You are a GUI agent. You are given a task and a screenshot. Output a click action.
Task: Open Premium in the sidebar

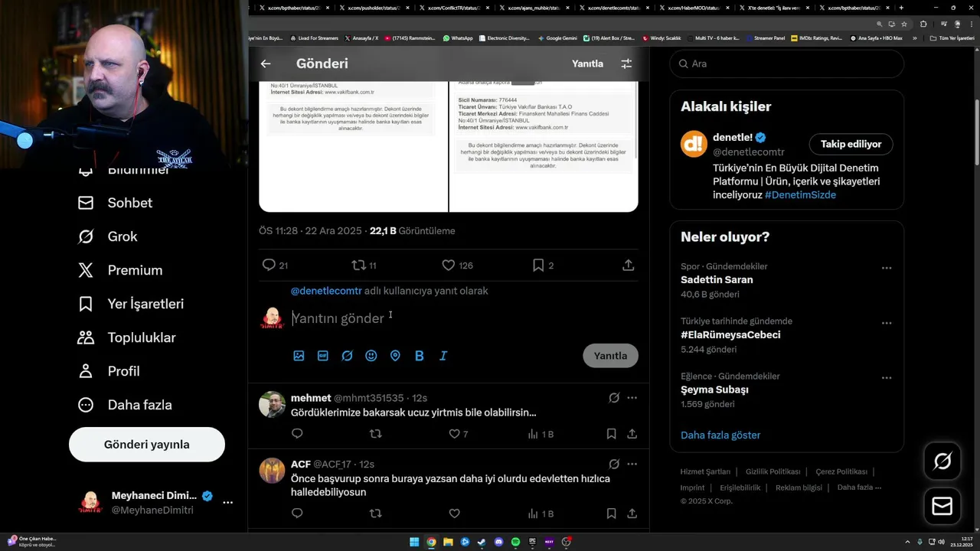pos(120,270)
